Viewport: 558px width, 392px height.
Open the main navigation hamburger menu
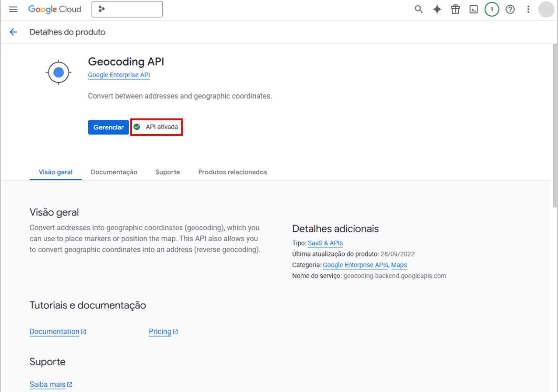click(x=13, y=9)
